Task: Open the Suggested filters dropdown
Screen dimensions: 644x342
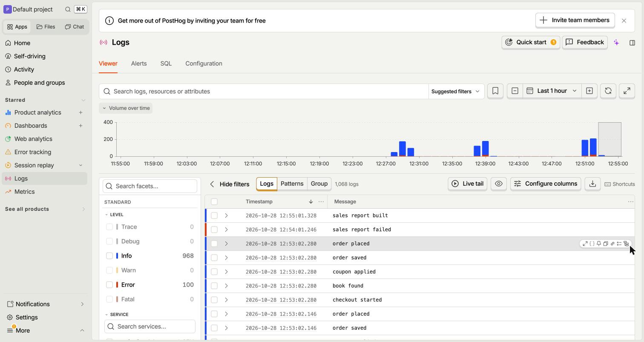Action: [x=455, y=91]
